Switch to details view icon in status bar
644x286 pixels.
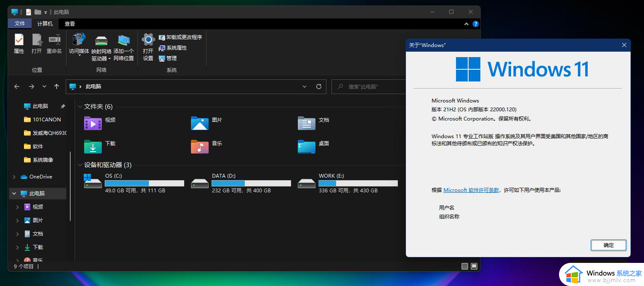[464, 266]
